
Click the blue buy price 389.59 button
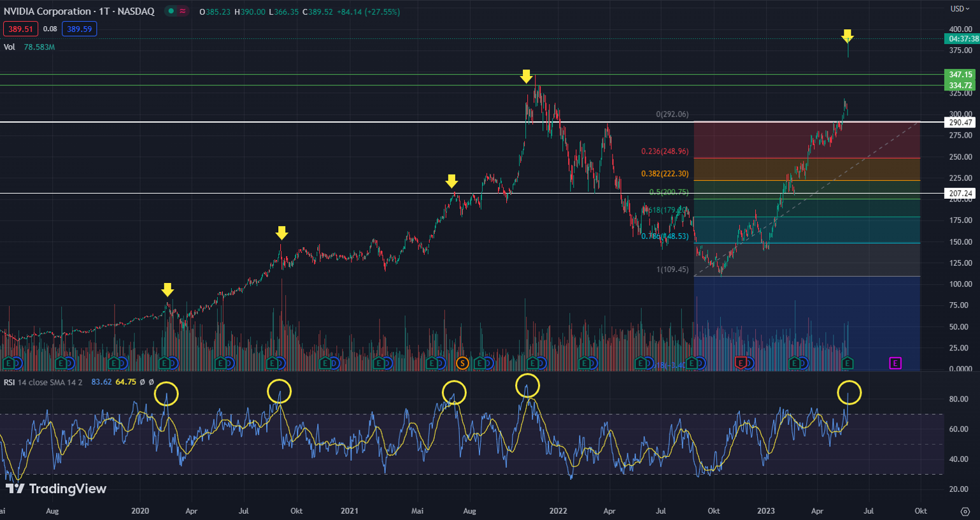coord(79,29)
